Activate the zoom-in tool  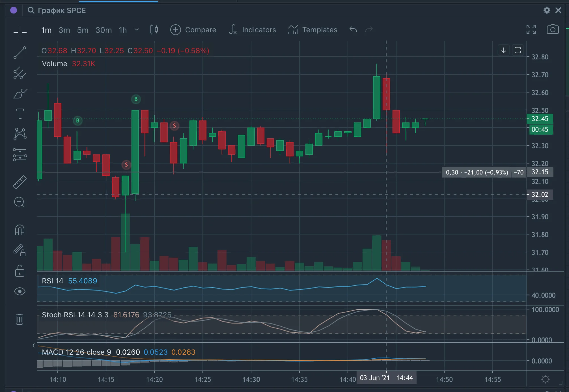19,202
